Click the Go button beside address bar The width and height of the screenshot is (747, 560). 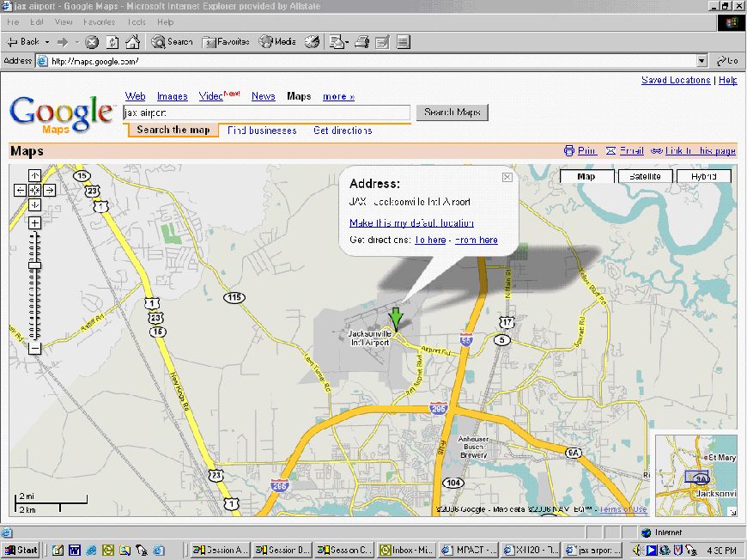point(727,61)
